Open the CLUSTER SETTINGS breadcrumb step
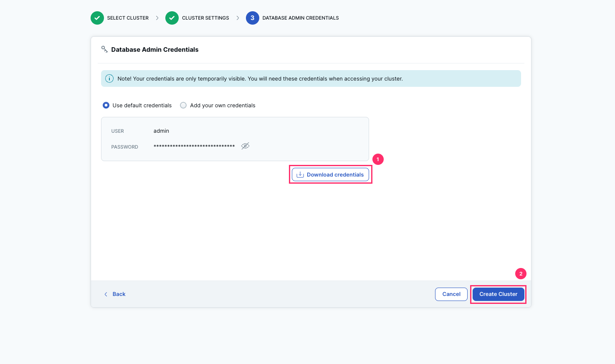 pyautogui.click(x=204, y=18)
